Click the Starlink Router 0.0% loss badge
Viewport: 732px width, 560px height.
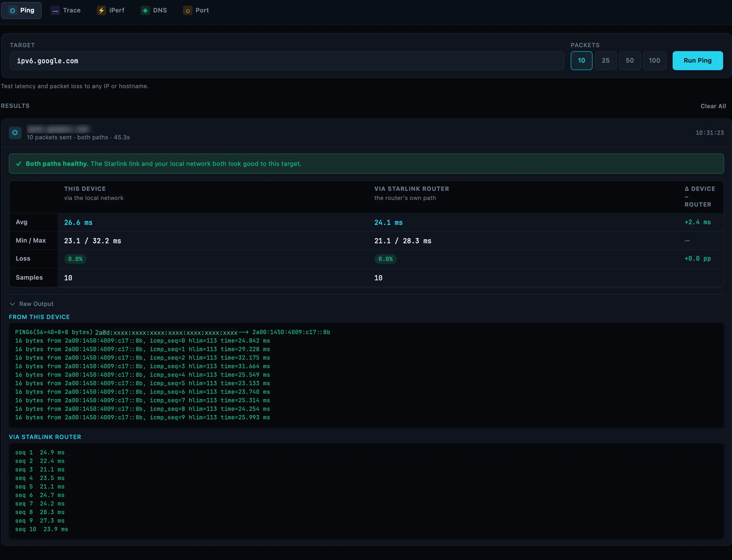point(385,259)
